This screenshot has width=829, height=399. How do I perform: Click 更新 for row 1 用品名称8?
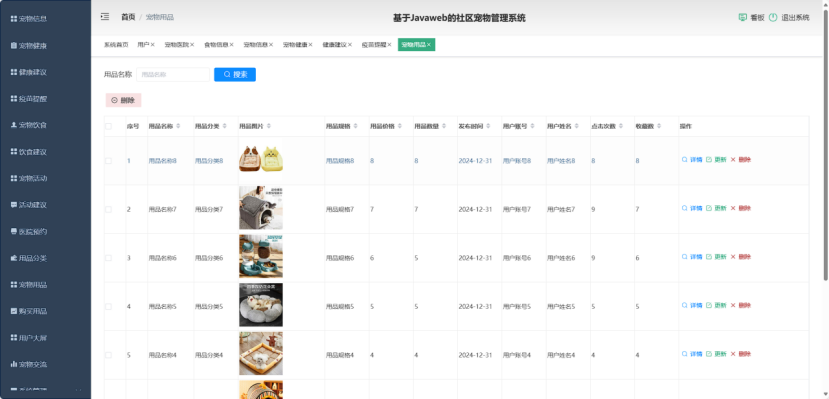716,160
